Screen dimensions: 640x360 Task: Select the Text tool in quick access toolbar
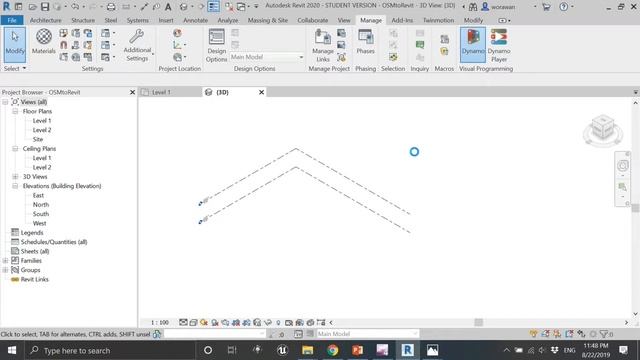(x=168, y=7)
